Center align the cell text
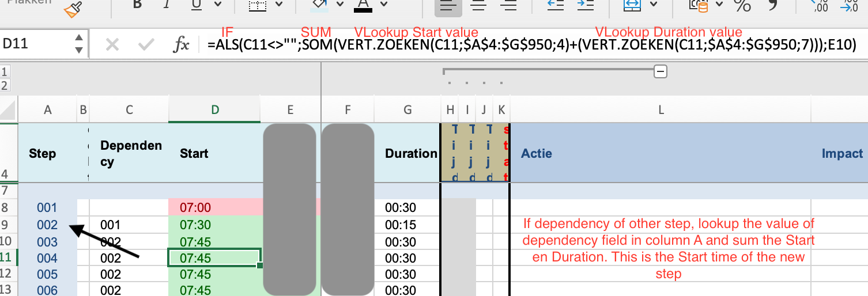Viewport: 868px width, 296px height. coord(478,5)
